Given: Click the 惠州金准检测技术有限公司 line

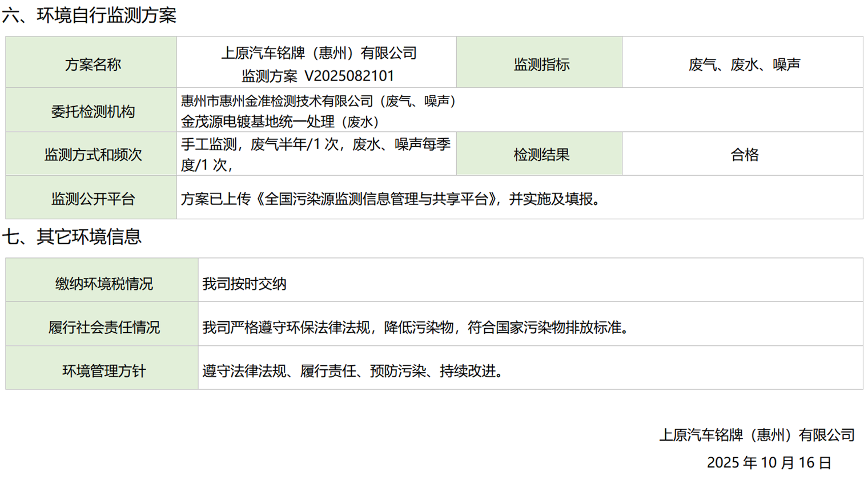Looking at the screenshot, I should pyautogui.click(x=318, y=101).
